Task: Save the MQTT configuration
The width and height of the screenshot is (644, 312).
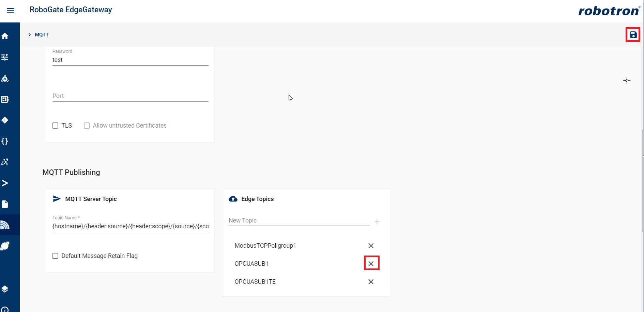Action: [x=633, y=34]
